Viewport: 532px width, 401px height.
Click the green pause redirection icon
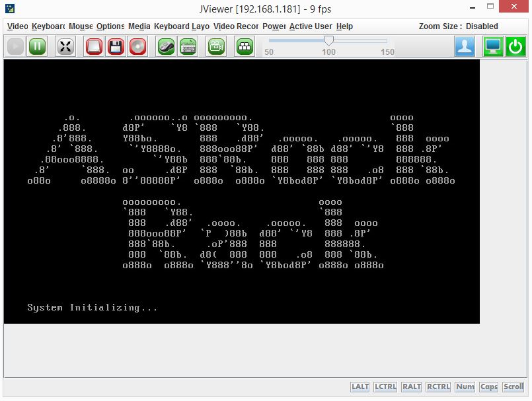pos(38,47)
